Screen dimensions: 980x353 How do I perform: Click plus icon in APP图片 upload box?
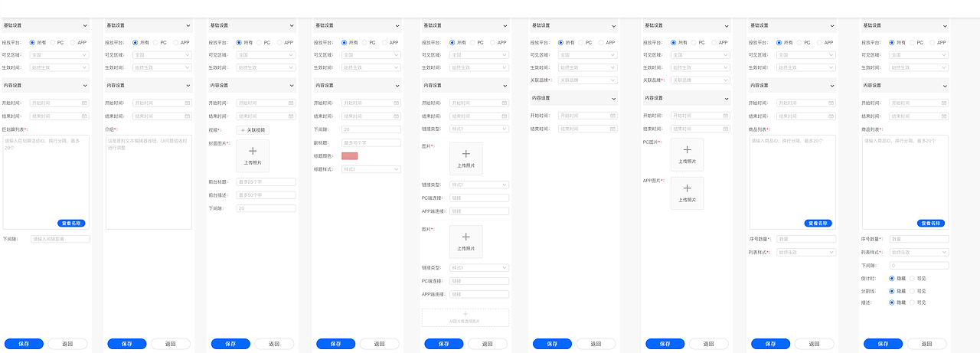(687, 188)
